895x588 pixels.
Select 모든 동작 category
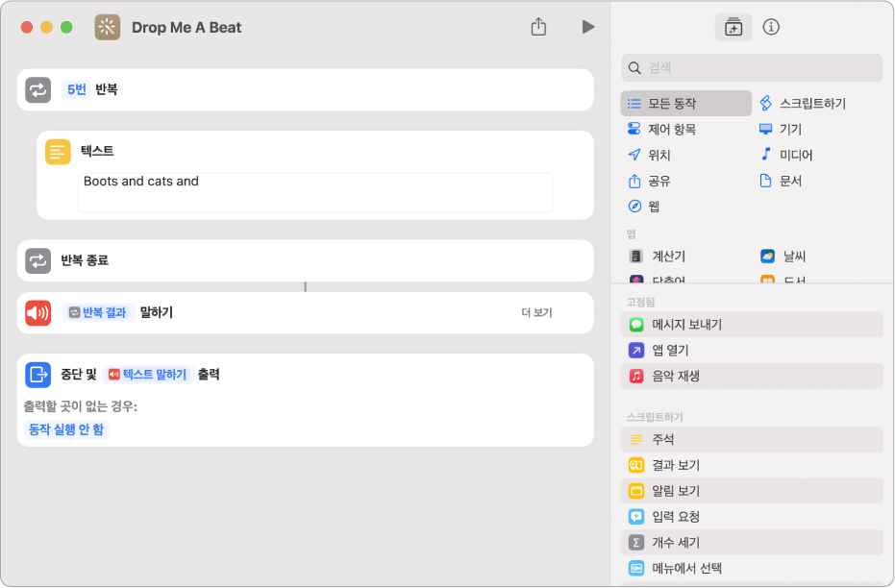click(x=686, y=103)
